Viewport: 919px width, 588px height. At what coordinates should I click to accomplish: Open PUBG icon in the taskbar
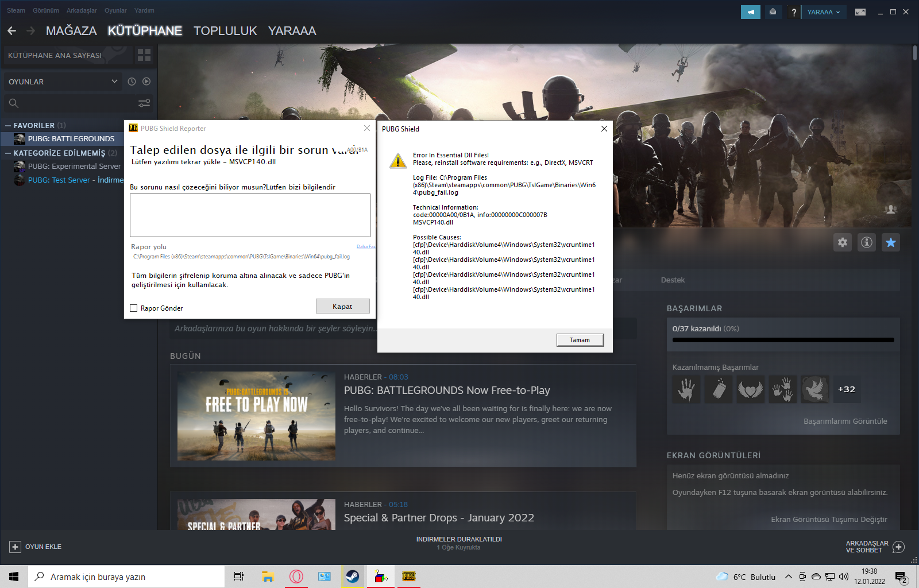click(x=409, y=577)
